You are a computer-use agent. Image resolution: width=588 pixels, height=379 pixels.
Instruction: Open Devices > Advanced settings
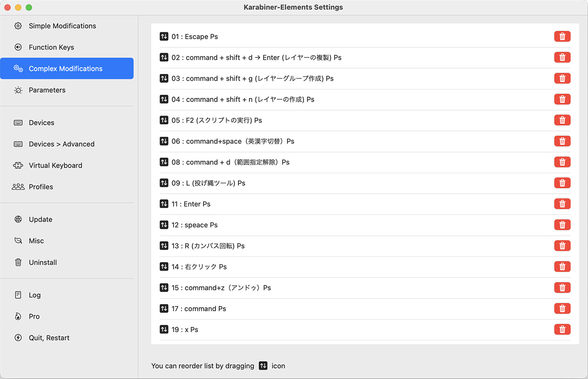point(67,144)
